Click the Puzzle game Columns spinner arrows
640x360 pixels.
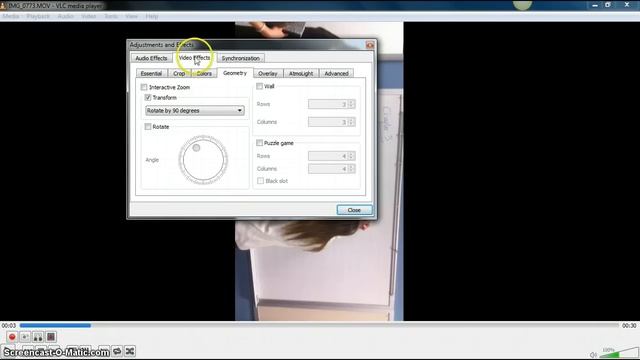(x=351, y=169)
